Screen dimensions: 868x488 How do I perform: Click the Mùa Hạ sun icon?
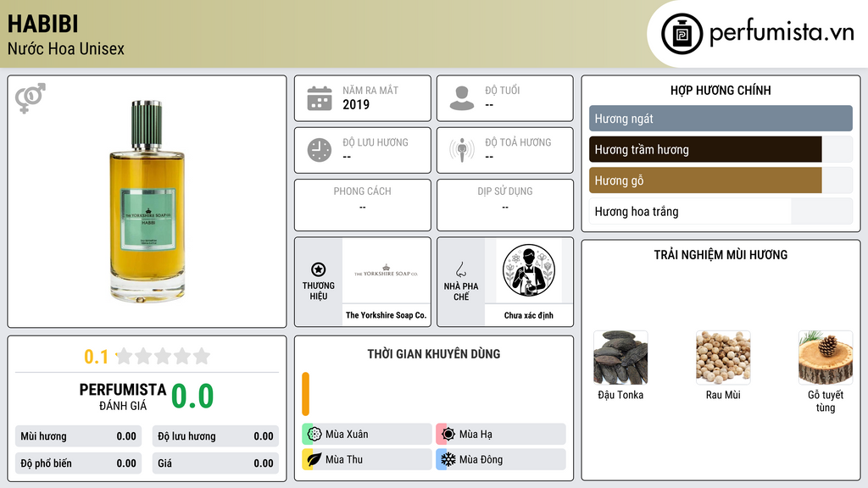[448, 435]
